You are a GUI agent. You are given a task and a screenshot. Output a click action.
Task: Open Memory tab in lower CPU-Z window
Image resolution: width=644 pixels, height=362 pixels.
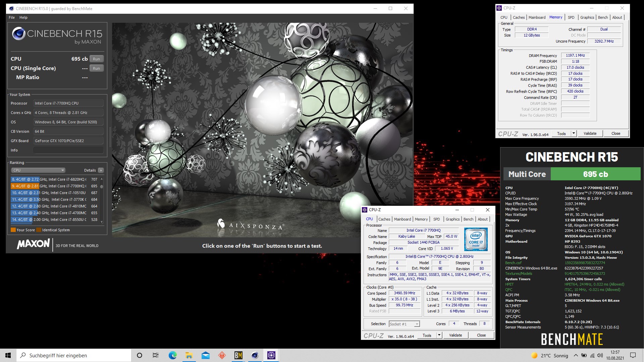pos(421,219)
